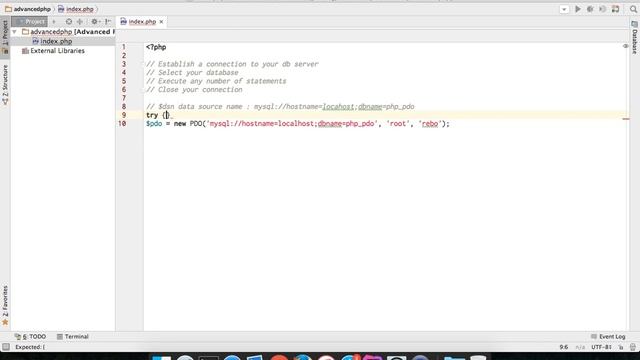Click the comment "// Close your connection"
640x360 pixels.
pos(194,90)
